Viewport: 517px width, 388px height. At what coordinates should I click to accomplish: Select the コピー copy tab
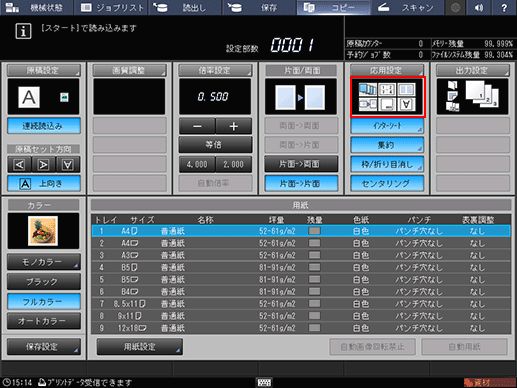click(333, 7)
